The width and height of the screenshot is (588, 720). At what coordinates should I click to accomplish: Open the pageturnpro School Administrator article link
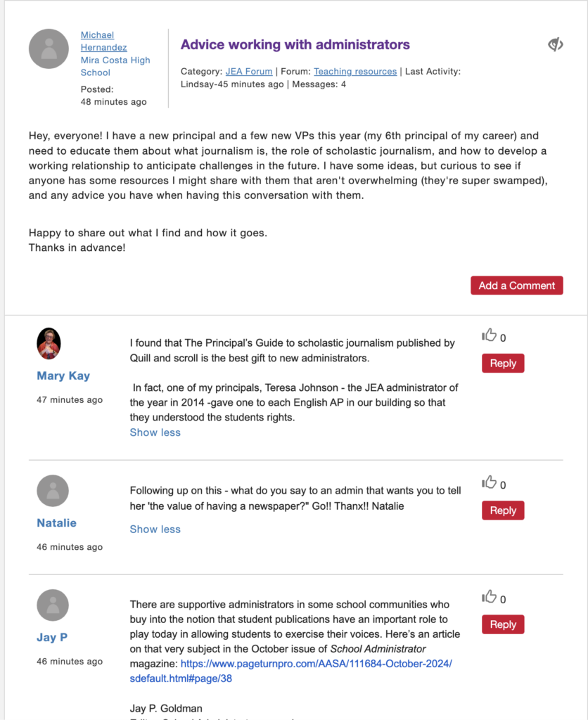[x=290, y=671]
